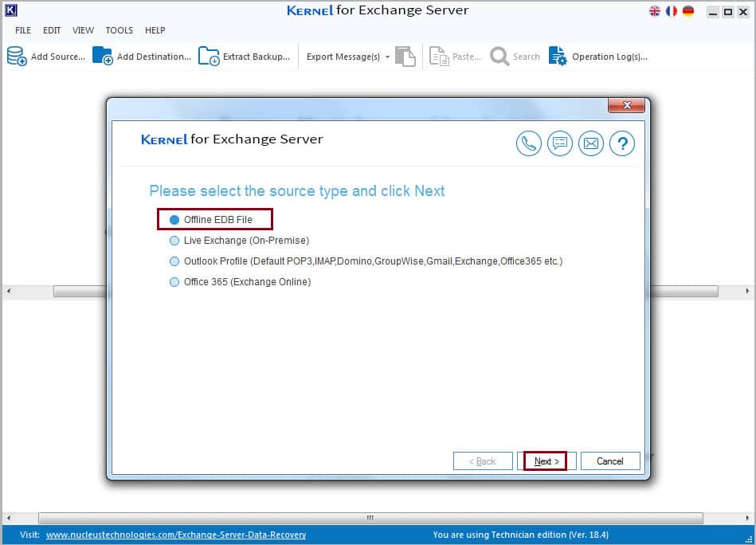Click the Operation Logs gear icon
Image resolution: width=756 pixels, height=545 pixels.
(558, 56)
